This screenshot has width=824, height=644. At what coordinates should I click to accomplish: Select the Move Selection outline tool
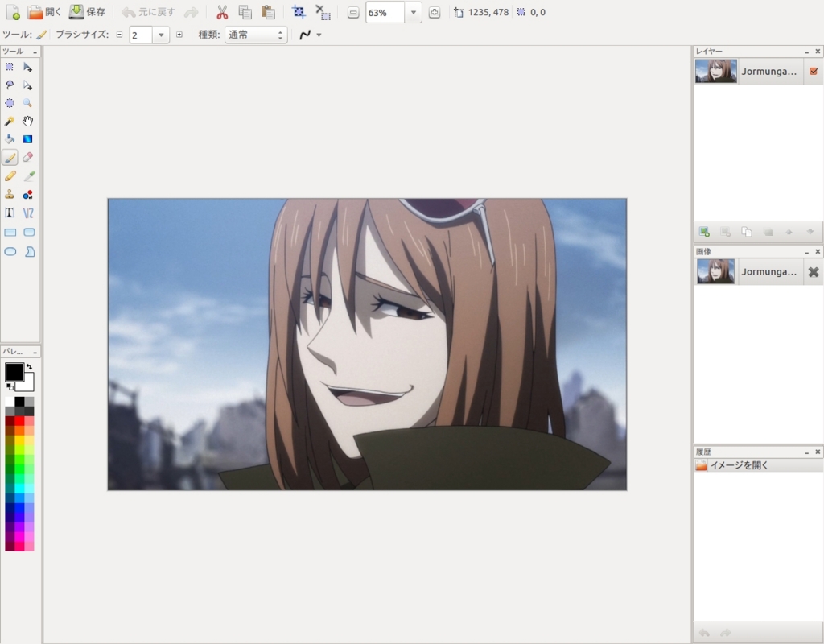(x=28, y=85)
